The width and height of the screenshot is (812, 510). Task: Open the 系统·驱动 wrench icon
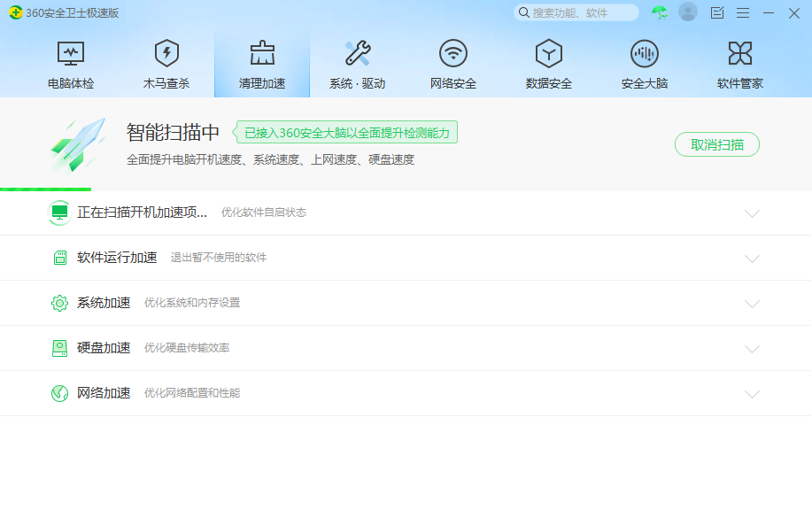tap(358, 53)
